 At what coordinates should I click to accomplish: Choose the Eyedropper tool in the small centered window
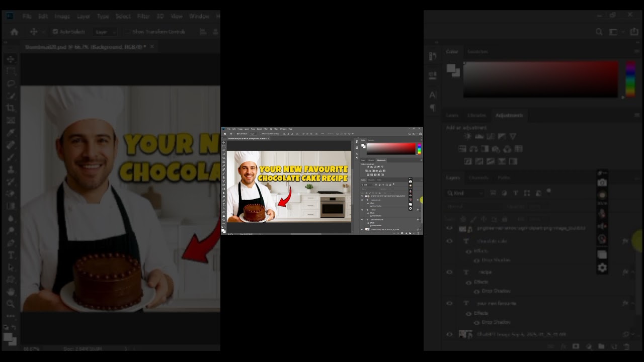pos(225,166)
